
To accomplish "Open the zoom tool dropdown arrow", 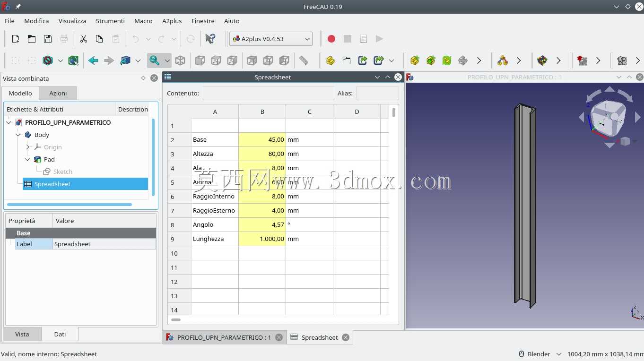I will point(167,60).
